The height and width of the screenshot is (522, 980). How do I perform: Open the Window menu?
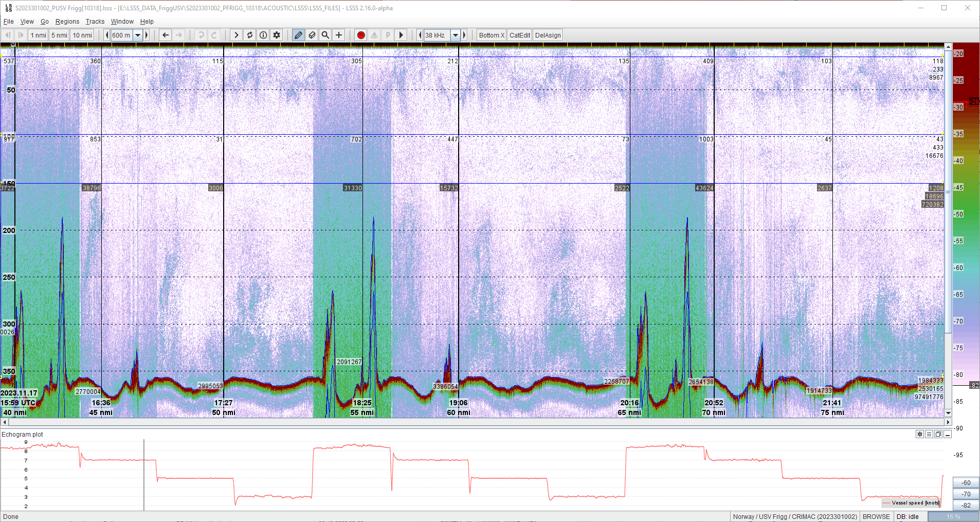point(122,22)
